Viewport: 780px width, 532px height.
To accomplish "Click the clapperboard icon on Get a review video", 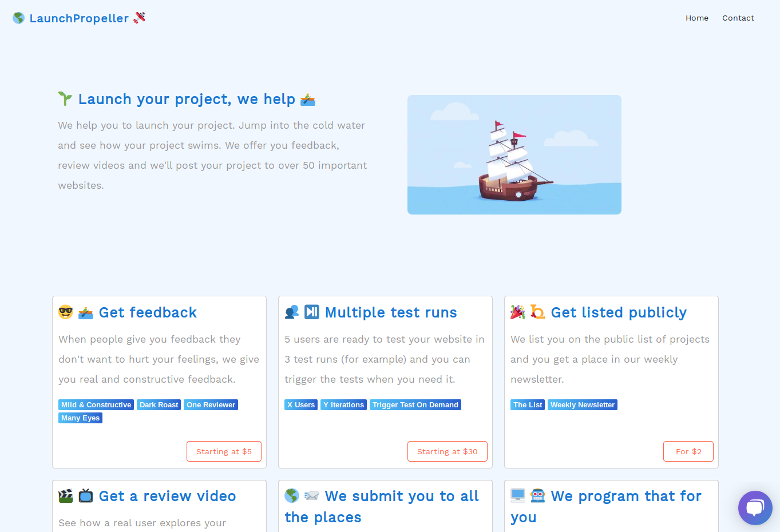I will click(65, 496).
